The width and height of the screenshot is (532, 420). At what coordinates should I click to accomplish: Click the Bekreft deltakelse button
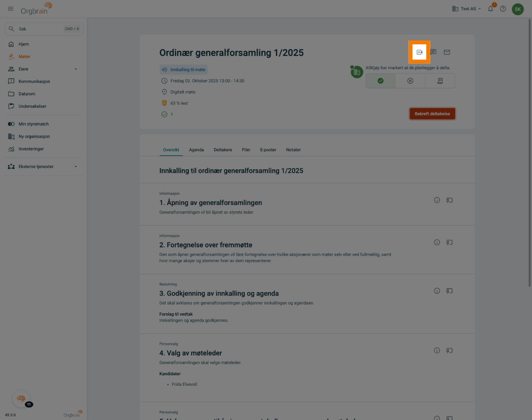point(432,114)
